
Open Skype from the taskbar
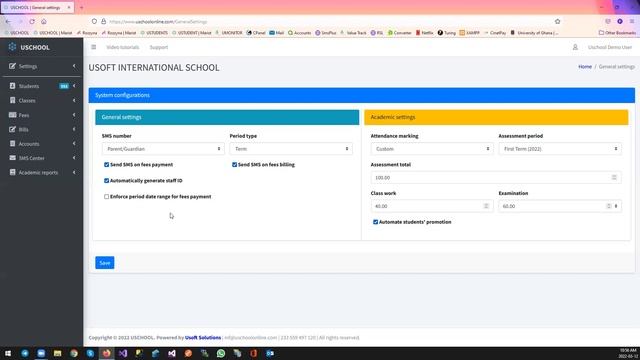pyautogui.click(x=90, y=353)
